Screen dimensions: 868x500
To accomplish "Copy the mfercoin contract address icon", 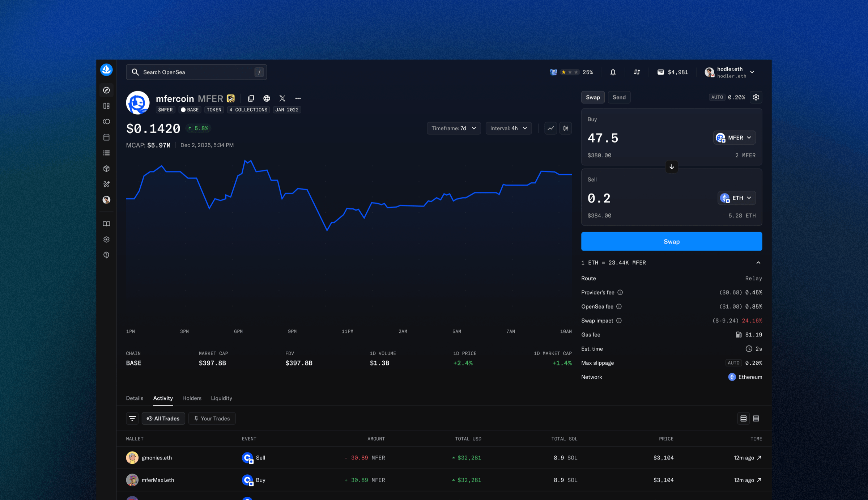I will point(251,98).
